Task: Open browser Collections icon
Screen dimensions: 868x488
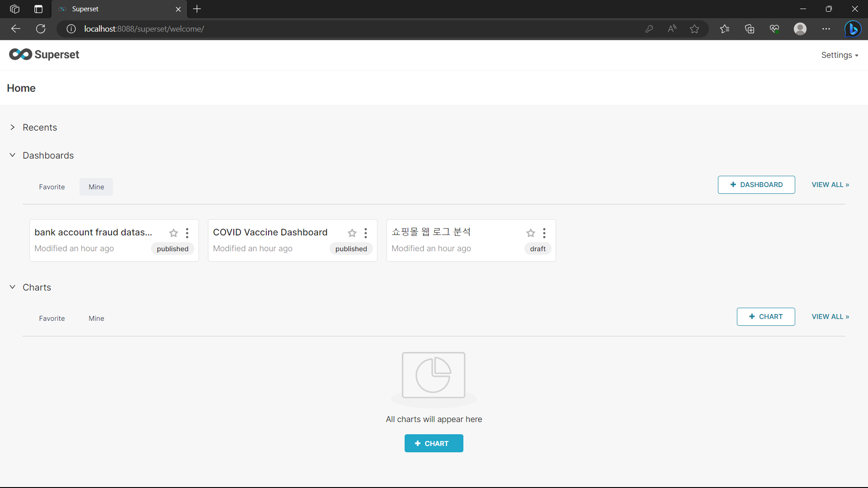Action: [750, 29]
